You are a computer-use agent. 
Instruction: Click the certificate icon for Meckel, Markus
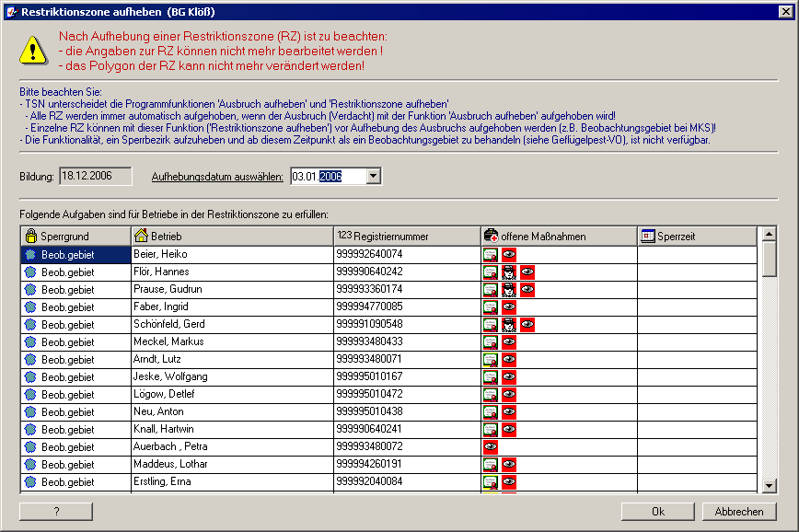pos(491,341)
